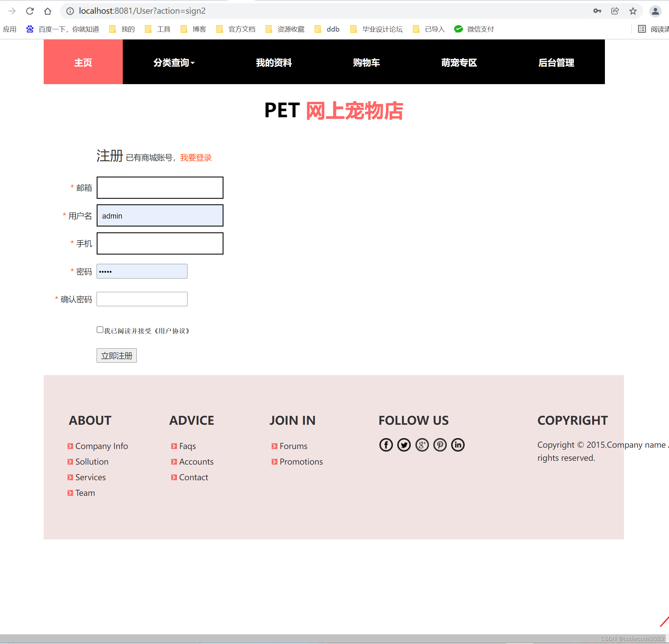Open Contact footer link
This screenshot has width=669, height=644.
click(194, 477)
